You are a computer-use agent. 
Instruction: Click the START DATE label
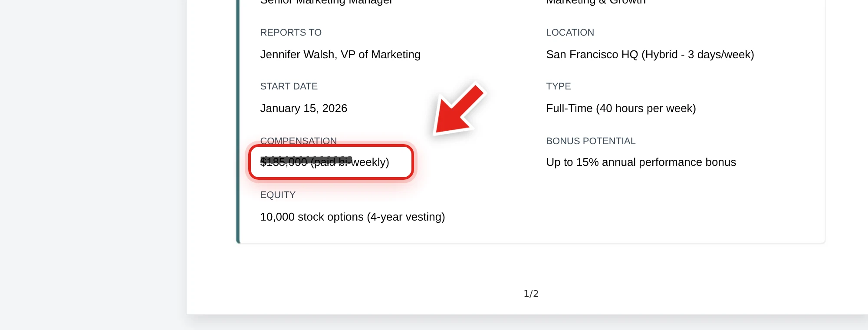click(x=289, y=86)
